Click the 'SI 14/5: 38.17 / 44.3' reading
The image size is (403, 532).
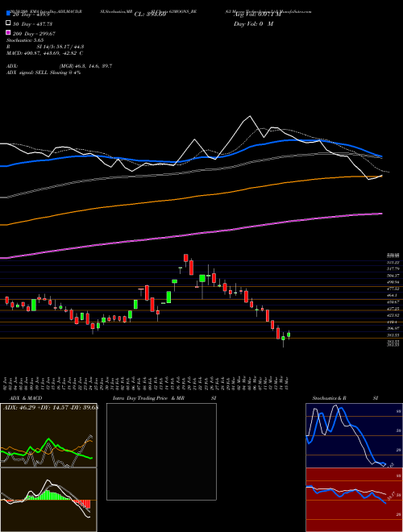click(x=60, y=47)
